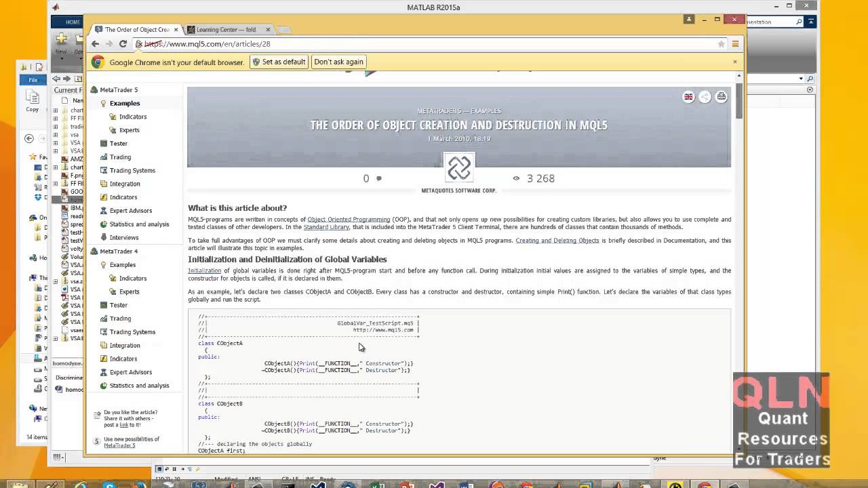The height and width of the screenshot is (488, 868).
Task: Click the 'Standard Library' link
Action: click(326, 227)
